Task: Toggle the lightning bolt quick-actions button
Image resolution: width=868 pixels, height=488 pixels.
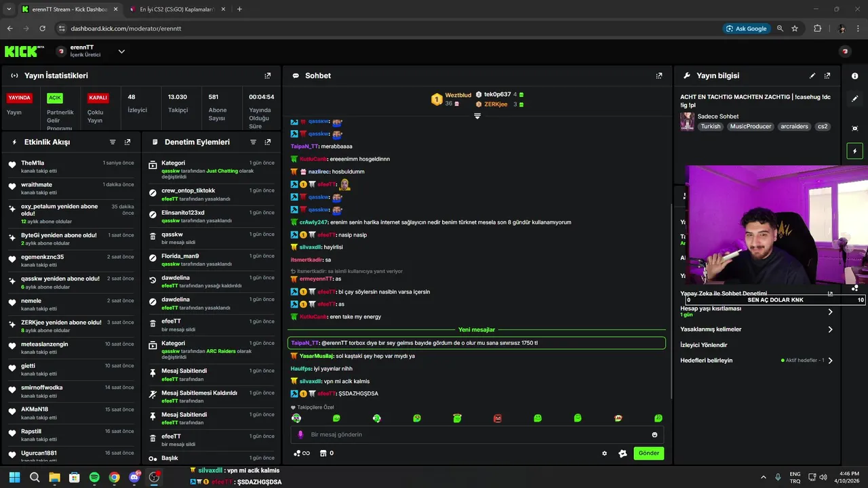Action: click(854, 151)
